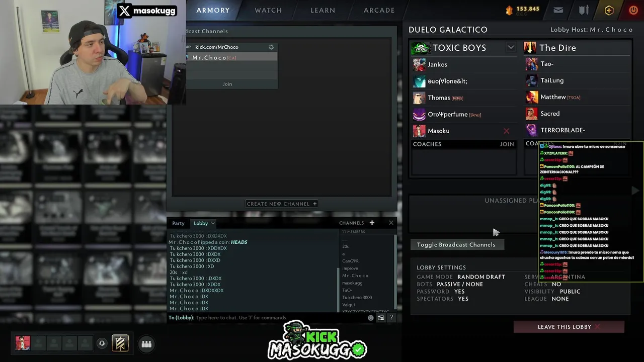Click the 'PUBLIC' visibility value
This screenshot has height=362, width=644.
(570, 292)
